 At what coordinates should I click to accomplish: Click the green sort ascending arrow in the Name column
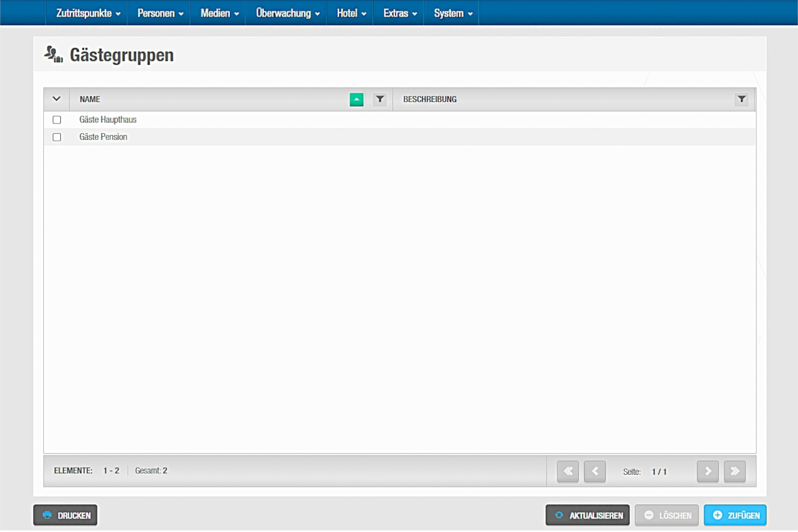point(356,100)
